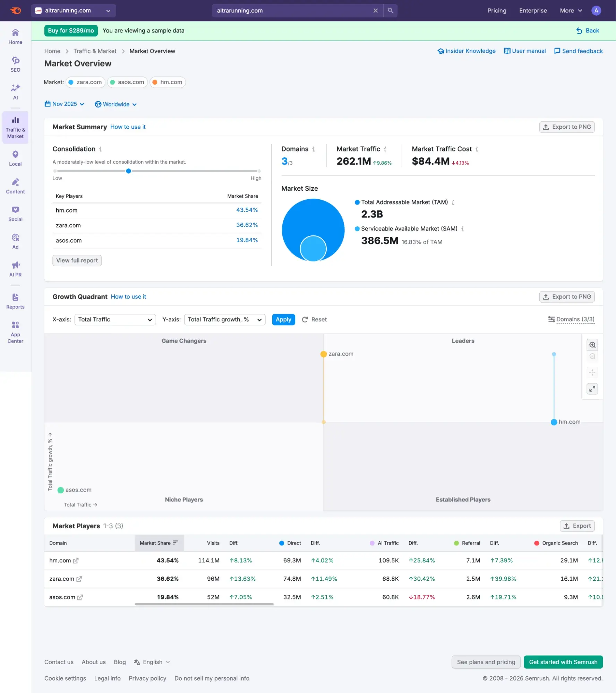Open zara.com via its external link icon
Viewport: 616px width, 693px height.
(x=80, y=579)
